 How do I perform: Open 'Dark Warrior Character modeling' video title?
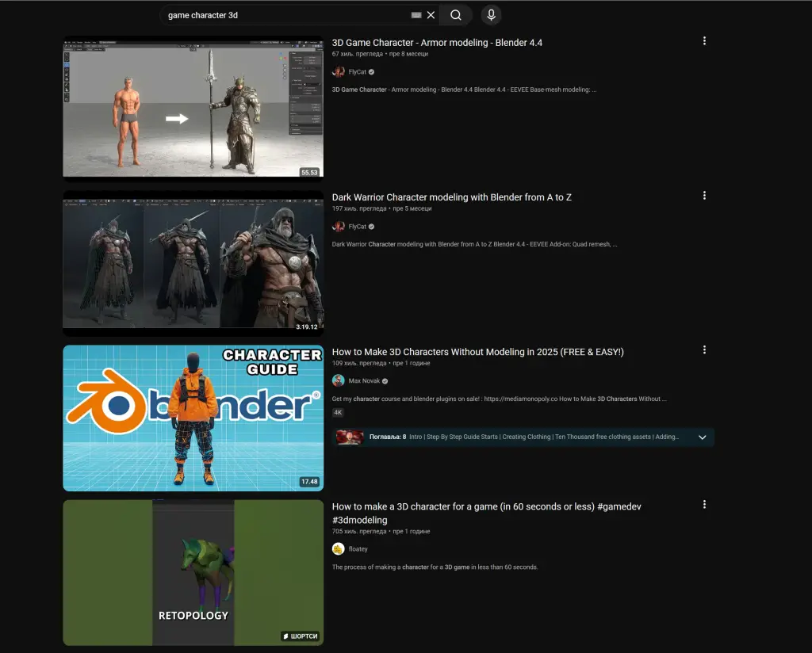coord(451,197)
